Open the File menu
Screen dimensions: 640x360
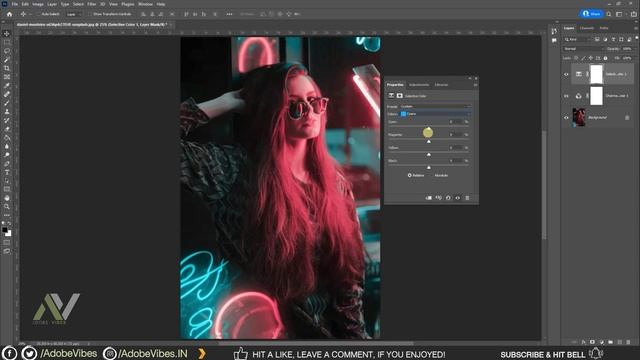click(x=15, y=4)
